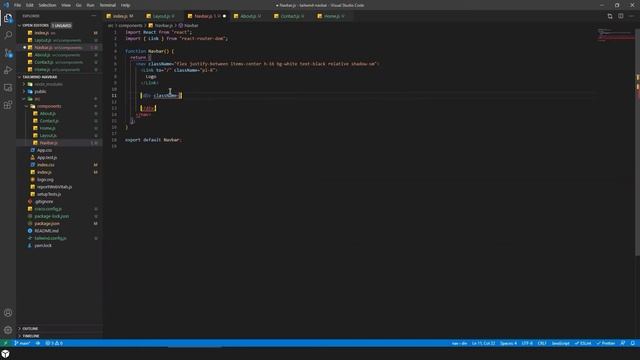640x360 pixels.
Task: Click the Ln 11, Col 22 cursor position
Action: coord(483,343)
